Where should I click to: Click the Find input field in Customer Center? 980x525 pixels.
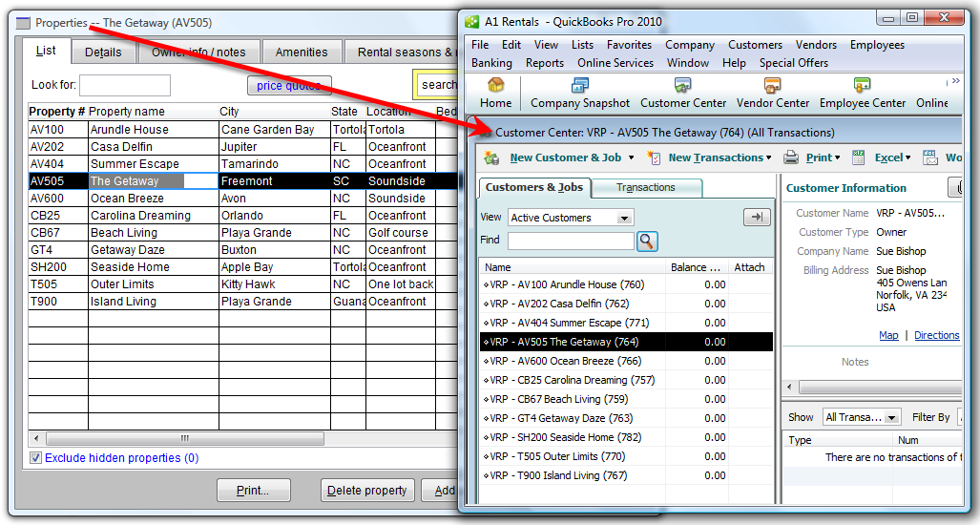[x=572, y=241]
